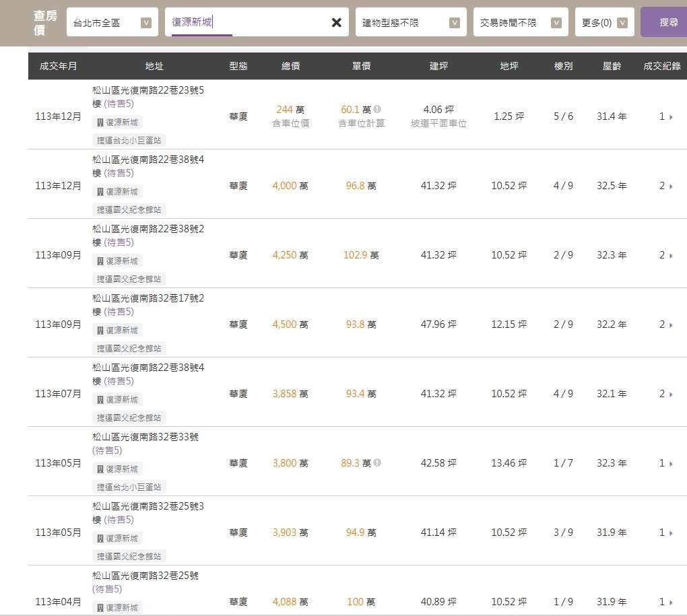Click 復源新城 community tag in the 4,500 萬 row
687x616 pixels.
click(117, 330)
